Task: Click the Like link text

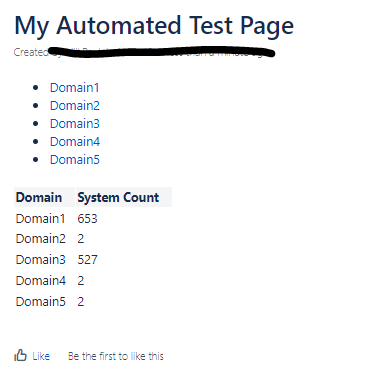Action: pos(41,356)
